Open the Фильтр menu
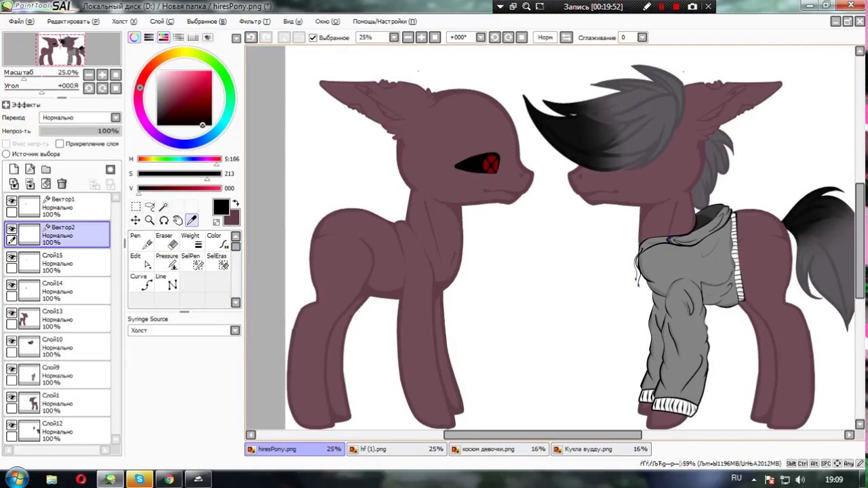Viewport: 868px width, 488px height. [255, 21]
